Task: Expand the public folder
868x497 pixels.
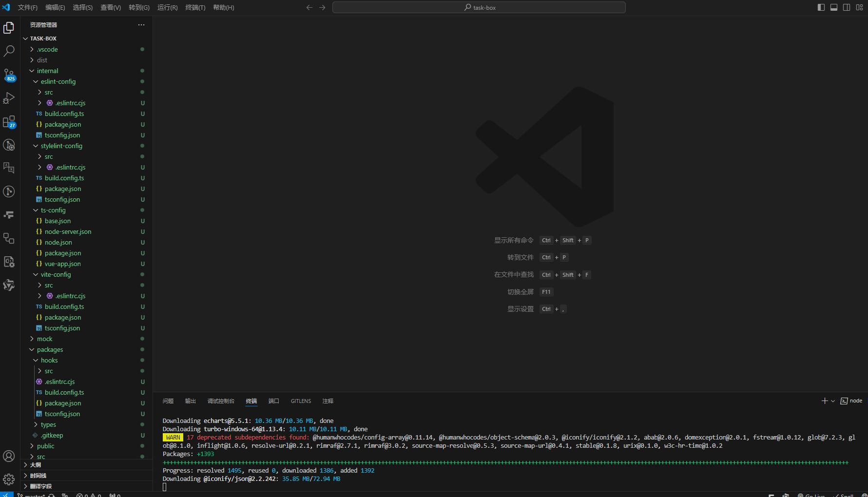Action: [87, 446]
